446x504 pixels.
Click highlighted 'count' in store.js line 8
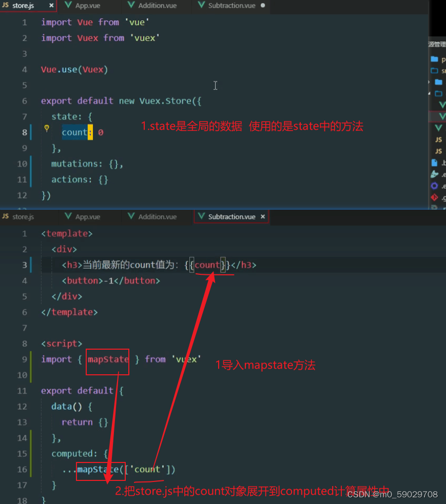74,132
